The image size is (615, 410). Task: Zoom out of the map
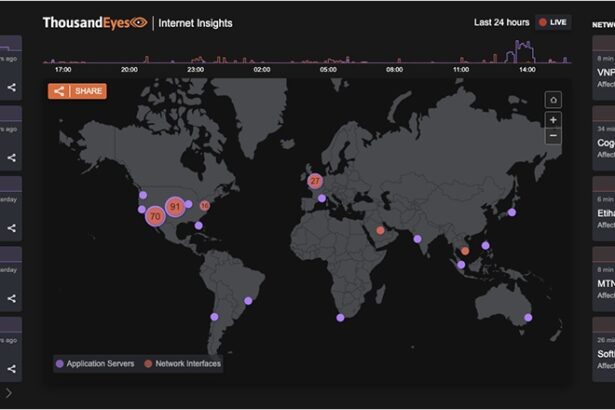[553, 135]
